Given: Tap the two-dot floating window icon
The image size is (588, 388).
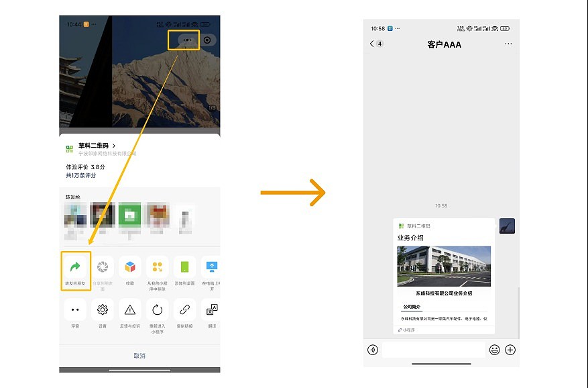Looking at the screenshot, I should tap(75, 310).
